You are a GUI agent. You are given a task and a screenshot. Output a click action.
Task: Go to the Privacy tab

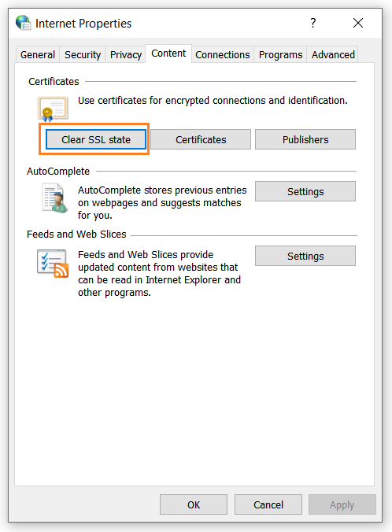point(126,54)
